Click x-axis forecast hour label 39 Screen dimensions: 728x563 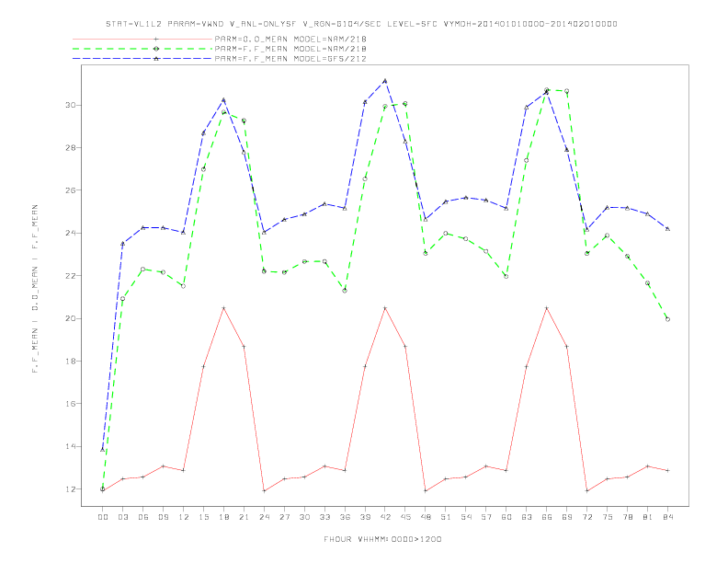click(365, 517)
